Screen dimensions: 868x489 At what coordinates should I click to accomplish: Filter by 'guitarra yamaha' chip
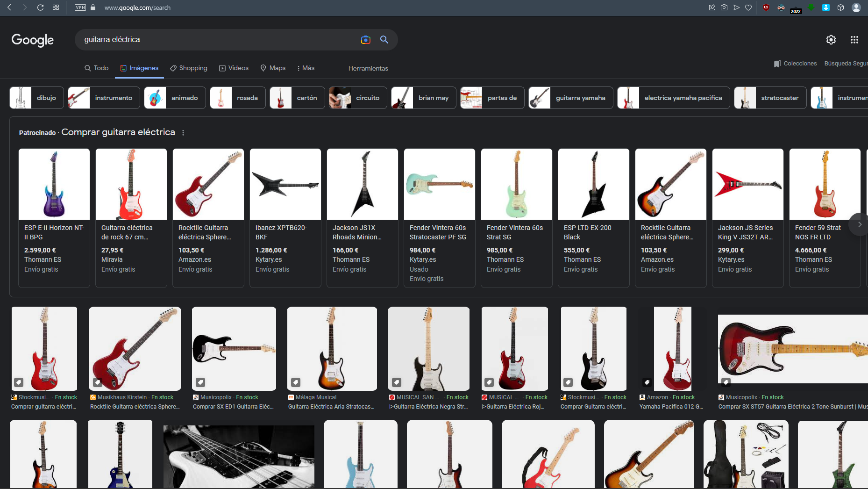click(571, 98)
